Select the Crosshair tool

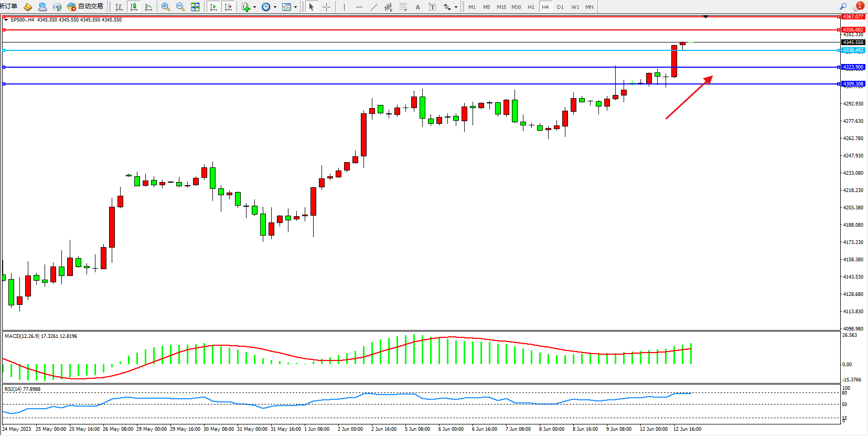pos(326,7)
